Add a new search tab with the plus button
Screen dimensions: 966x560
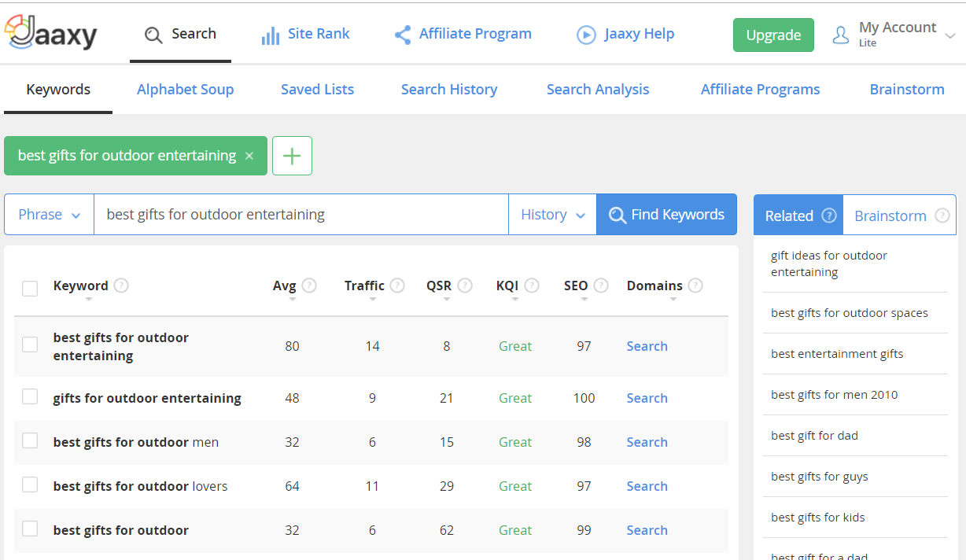[292, 156]
